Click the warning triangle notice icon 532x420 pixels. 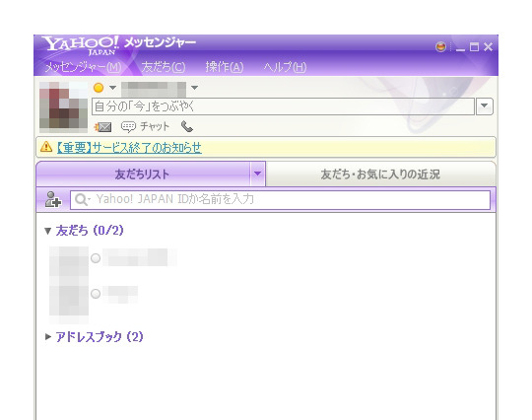click(46, 147)
